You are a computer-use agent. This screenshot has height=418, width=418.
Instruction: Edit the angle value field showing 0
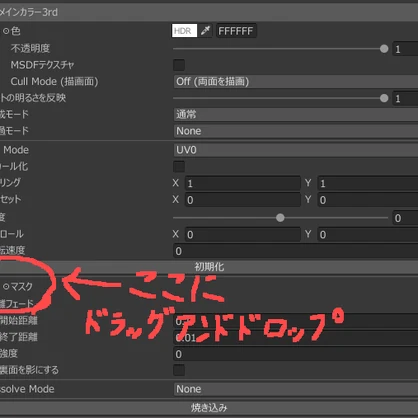pyautogui.click(x=405, y=218)
